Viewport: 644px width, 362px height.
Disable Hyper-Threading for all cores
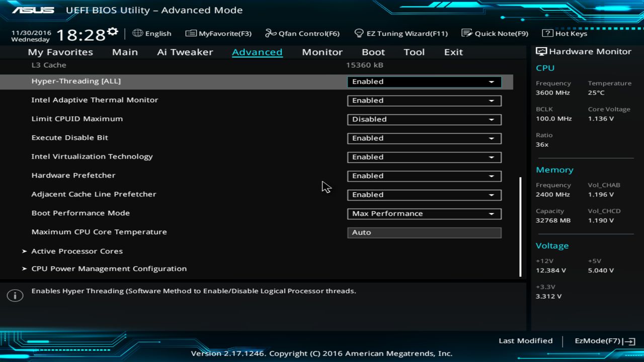(x=424, y=81)
